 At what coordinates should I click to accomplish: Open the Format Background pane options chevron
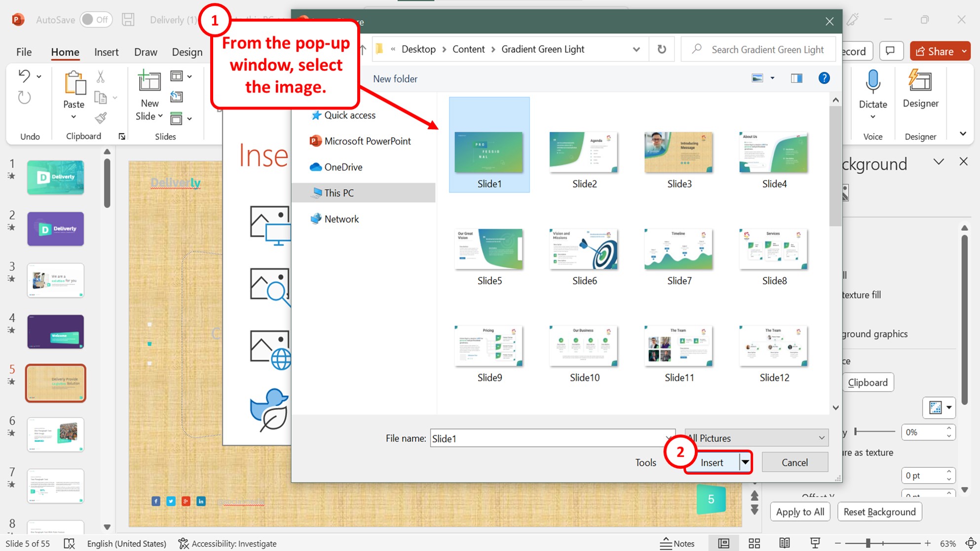point(939,162)
